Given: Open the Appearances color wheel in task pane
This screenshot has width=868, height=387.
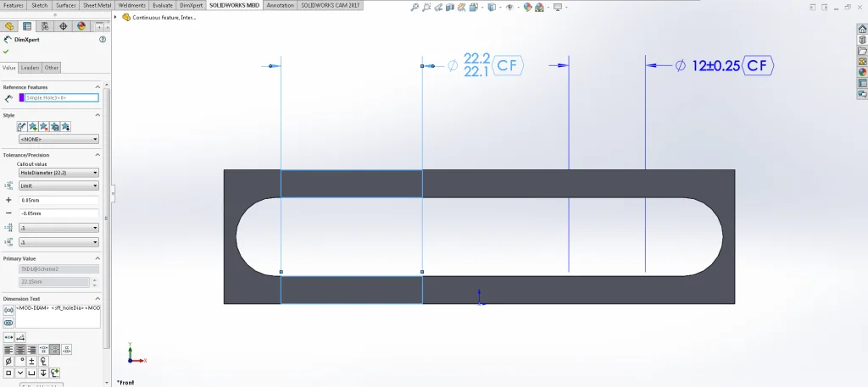Looking at the screenshot, I should 862,71.
